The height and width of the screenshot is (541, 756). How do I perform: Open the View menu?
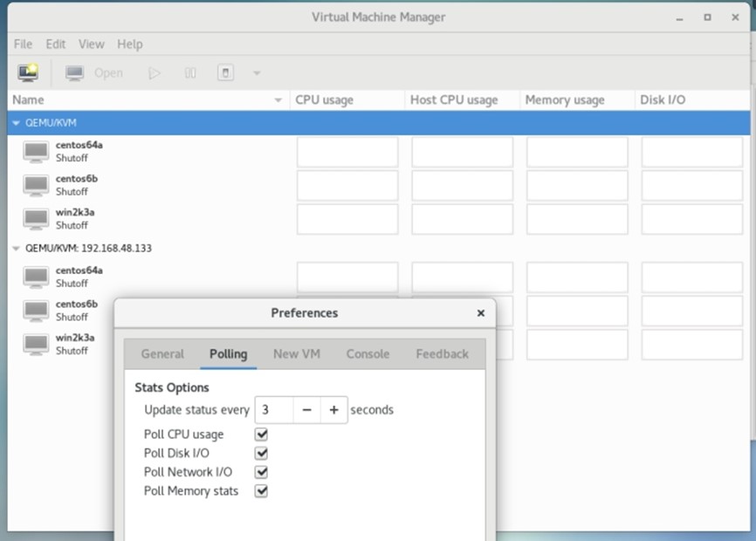[91, 45]
